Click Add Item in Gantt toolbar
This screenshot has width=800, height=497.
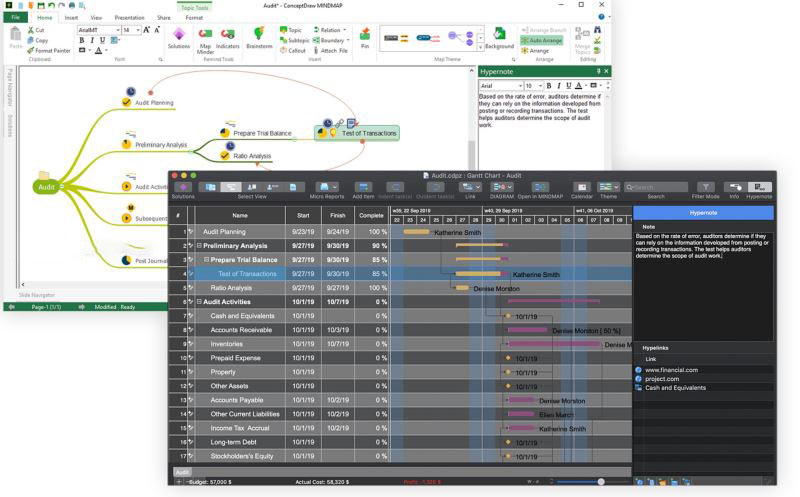coord(363,187)
